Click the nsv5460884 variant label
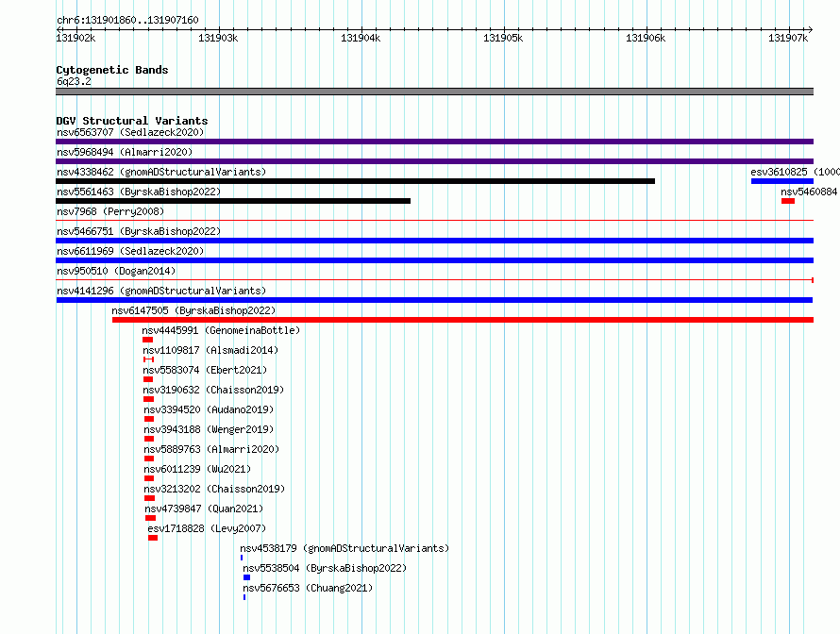Screen dimensions: 840x634 (x=809, y=192)
